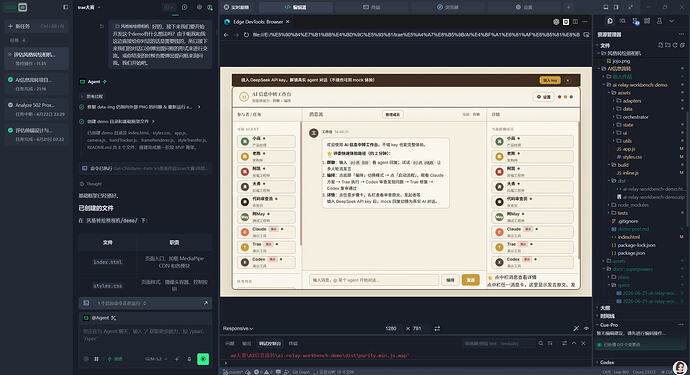Expand the Thought section

91,184
